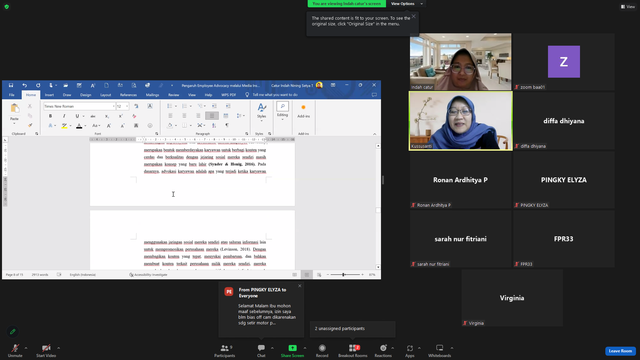Click Redo in Word's quick access toolbar
Screen dimensions: 640x360
pos(38,85)
